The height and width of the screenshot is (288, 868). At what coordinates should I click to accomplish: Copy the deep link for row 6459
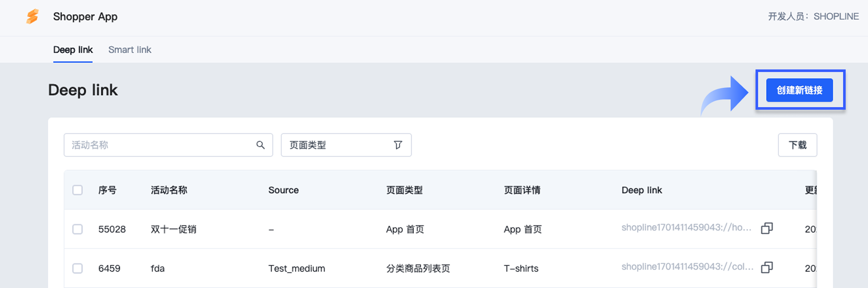767,268
